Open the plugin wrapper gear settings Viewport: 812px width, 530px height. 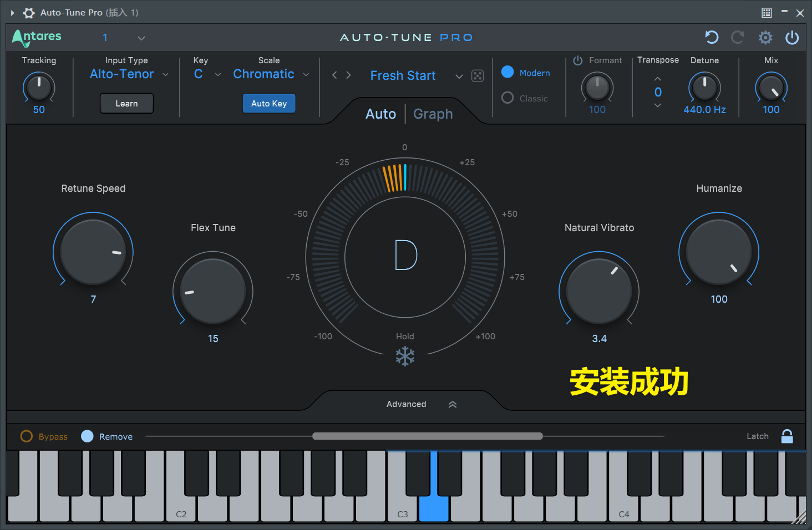pos(29,12)
